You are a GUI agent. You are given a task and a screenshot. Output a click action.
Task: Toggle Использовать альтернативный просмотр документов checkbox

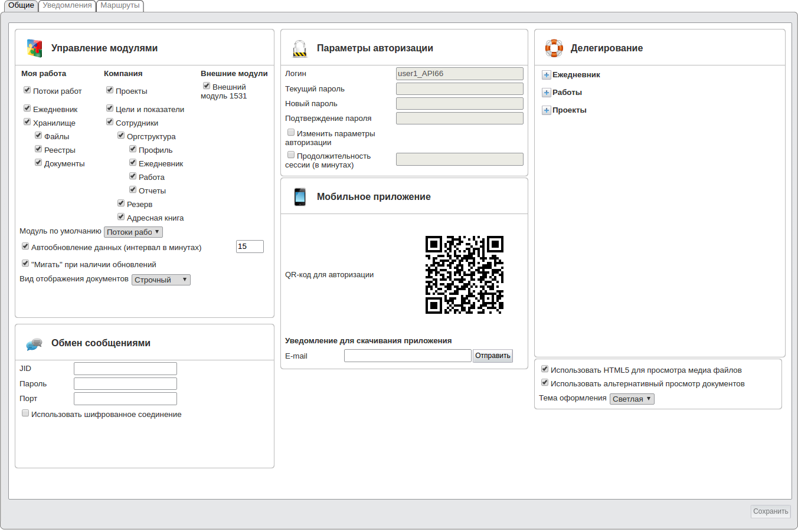545,382
